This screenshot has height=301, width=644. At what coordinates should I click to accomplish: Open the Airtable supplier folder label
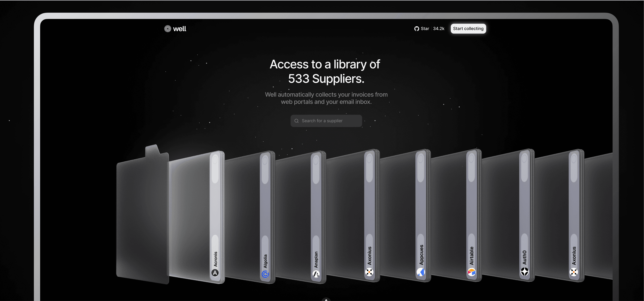click(472, 256)
